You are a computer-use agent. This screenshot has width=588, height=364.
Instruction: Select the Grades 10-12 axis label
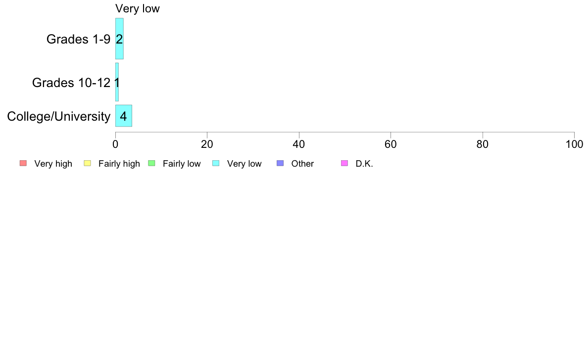(71, 83)
